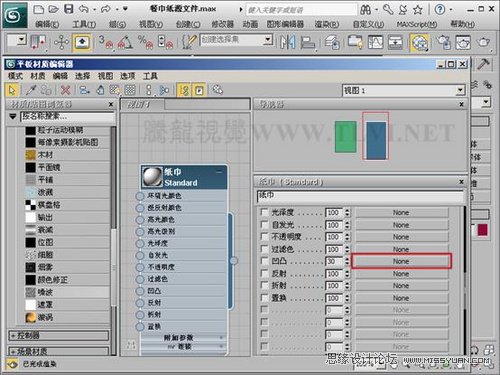Open the 模式 menu in the material editor

[x=15, y=76]
